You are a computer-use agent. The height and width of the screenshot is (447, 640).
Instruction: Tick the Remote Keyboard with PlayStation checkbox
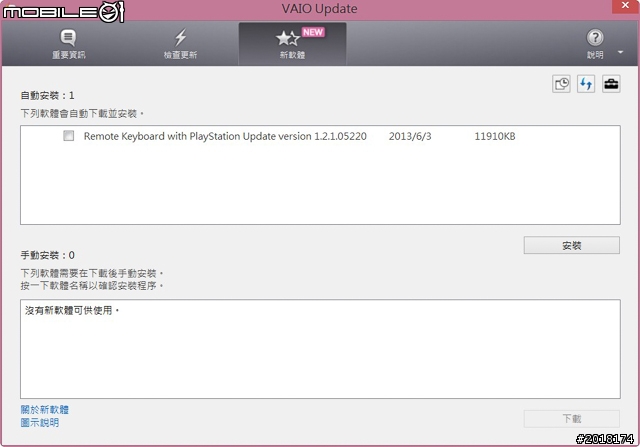(69, 136)
